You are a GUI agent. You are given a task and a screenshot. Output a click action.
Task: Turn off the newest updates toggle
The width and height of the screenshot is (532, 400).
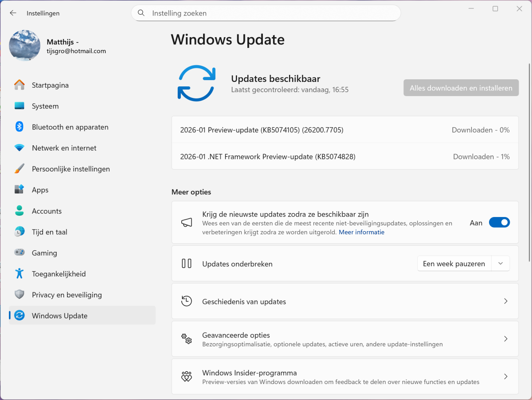click(499, 223)
